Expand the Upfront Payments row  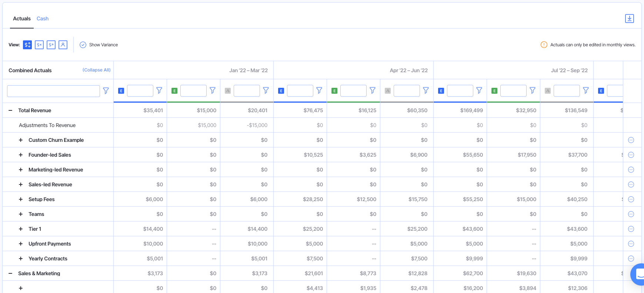[21, 244]
